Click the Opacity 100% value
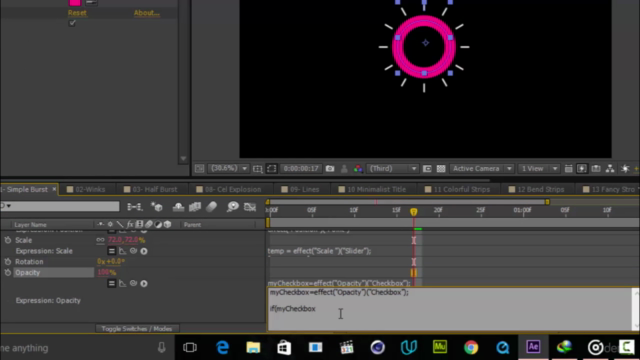Viewport: 640px width, 360px height. 107,272
